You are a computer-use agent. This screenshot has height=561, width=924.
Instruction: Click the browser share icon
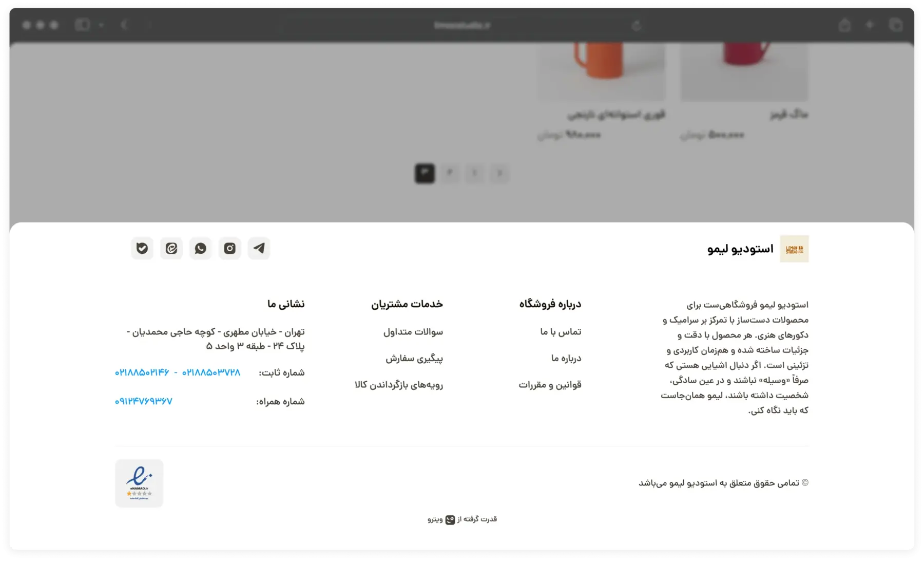tap(844, 25)
